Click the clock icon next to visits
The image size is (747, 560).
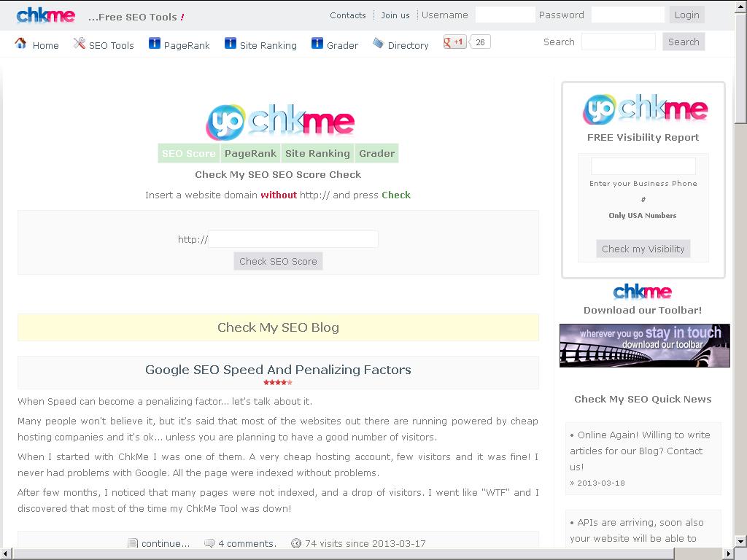tap(296, 542)
